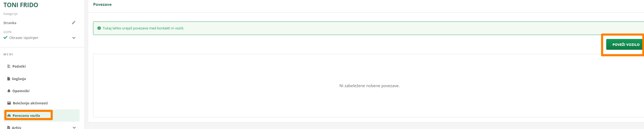Click the car icon for Povezana vozila
Viewport: 644px width, 129px height.
tap(9, 115)
